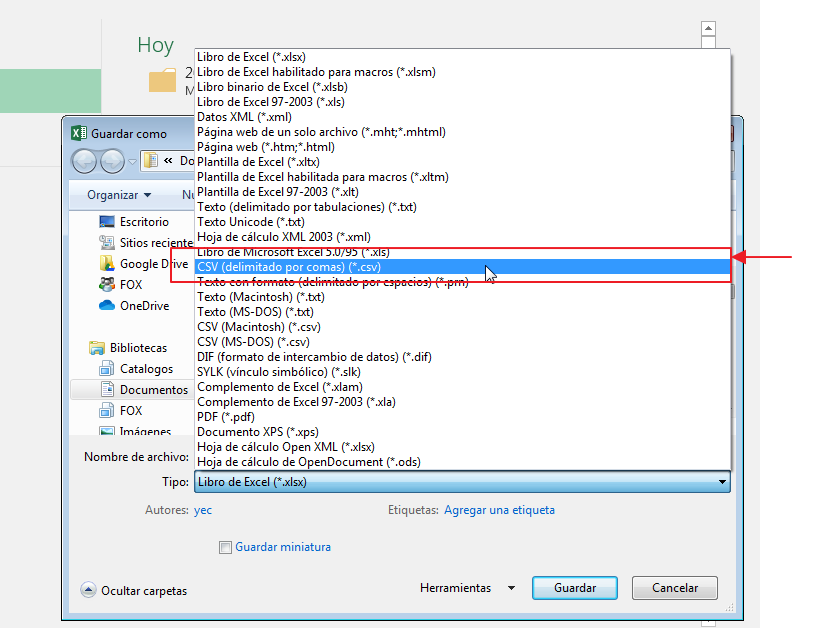Screen dimensions: 822x628
Task: Click the back navigation arrow button
Action: tap(84, 161)
